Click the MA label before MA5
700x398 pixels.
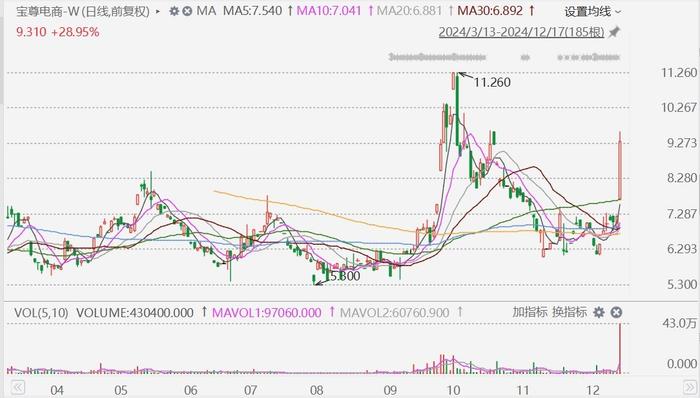tap(206, 11)
